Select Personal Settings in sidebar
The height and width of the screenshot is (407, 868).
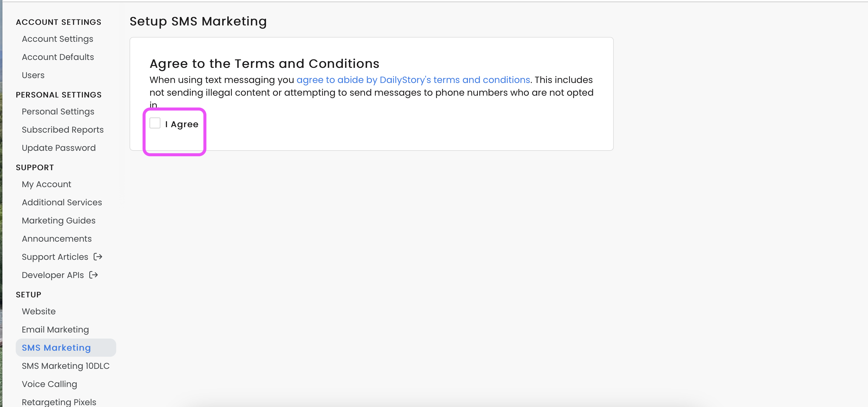[58, 112]
